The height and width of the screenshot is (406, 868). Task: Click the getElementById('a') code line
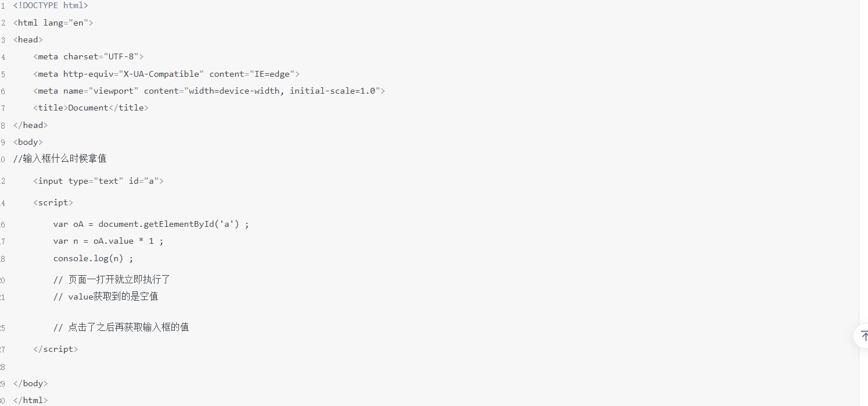(x=151, y=224)
